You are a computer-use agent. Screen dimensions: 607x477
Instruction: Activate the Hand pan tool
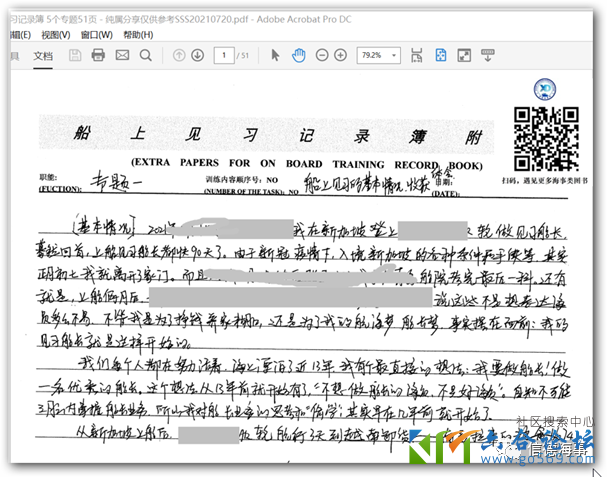point(298,55)
